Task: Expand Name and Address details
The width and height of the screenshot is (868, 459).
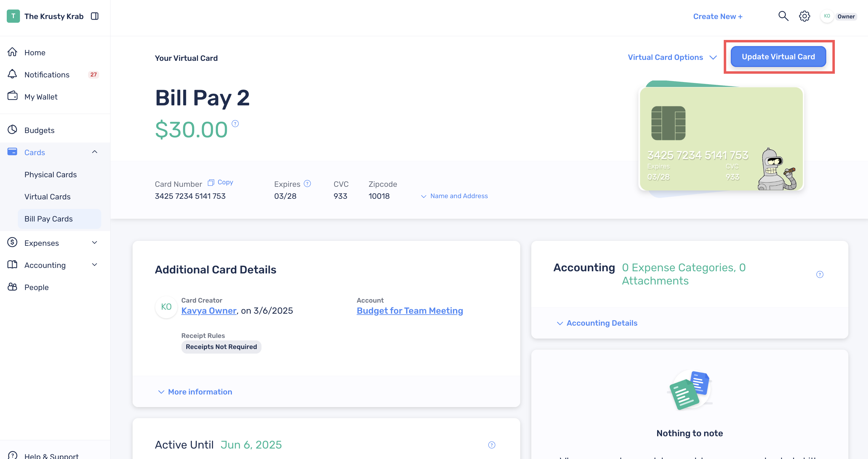Action: tap(454, 196)
